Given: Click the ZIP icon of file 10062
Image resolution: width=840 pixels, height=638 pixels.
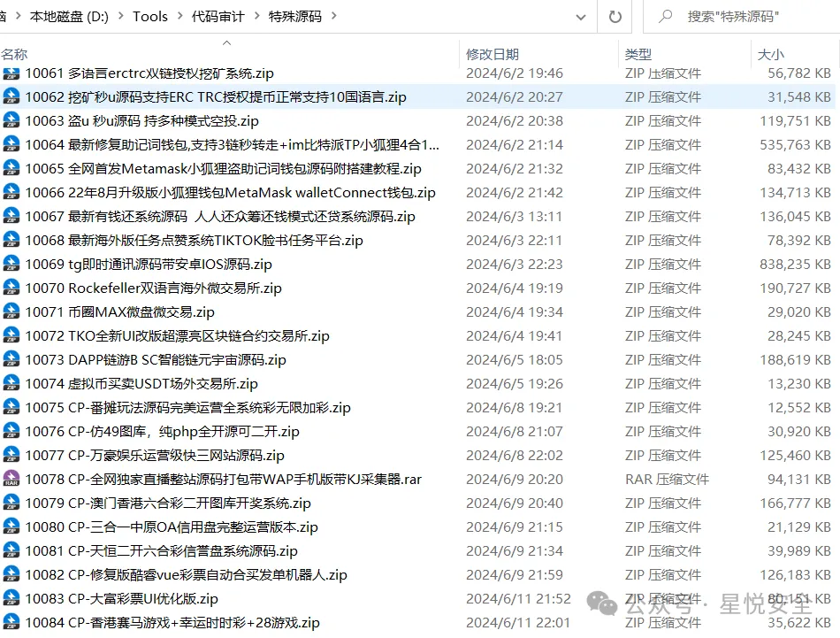Looking at the screenshot, I should pyautogui.click(x=11, y=96).
